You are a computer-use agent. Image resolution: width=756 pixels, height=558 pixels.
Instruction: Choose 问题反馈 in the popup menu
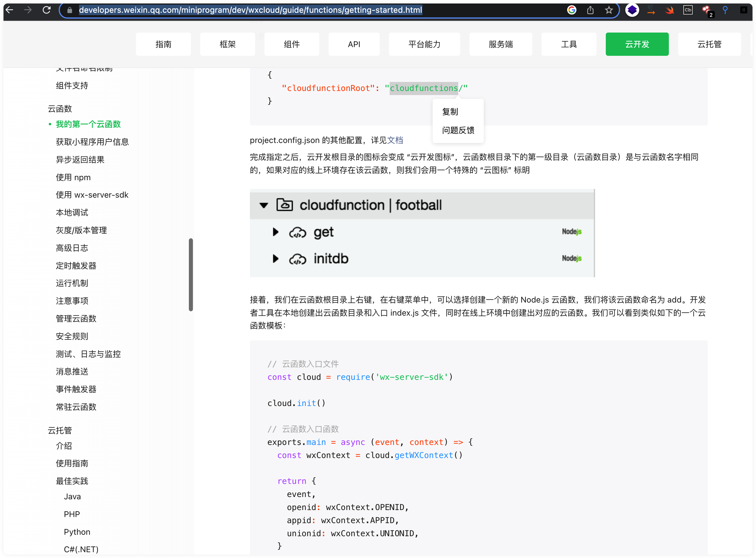(458, 130)
